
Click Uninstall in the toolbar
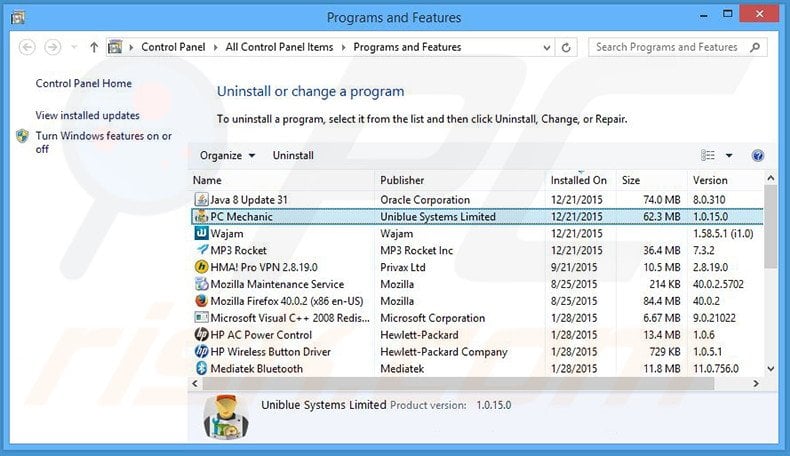tap(293, 155)
